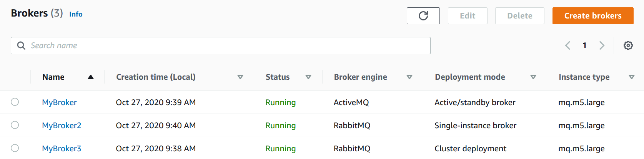
Task: Select the MyBroker3 radio button
Action: pos(15,148)
